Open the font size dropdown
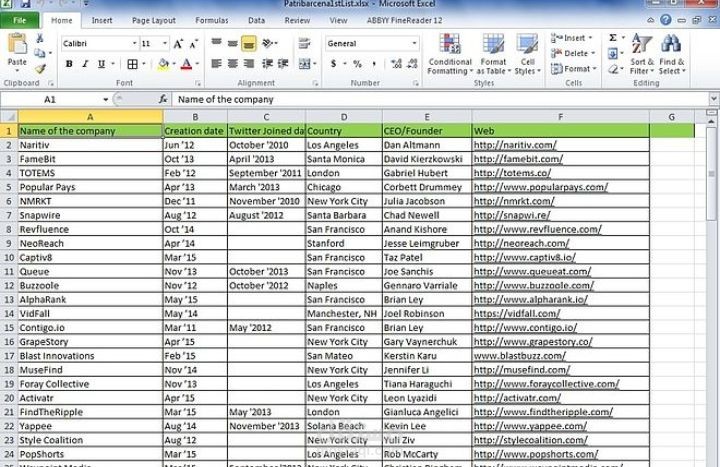The image size is (720, 467). tap(165, 43)
